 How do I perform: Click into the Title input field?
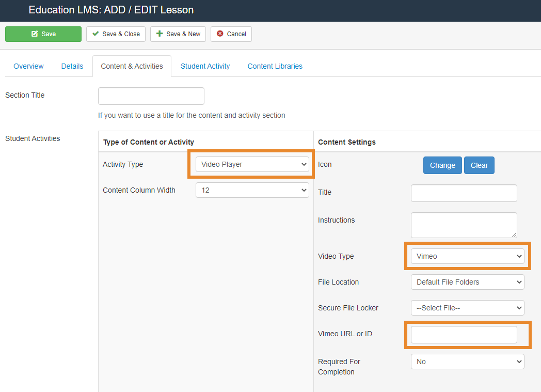coord(464,193)
